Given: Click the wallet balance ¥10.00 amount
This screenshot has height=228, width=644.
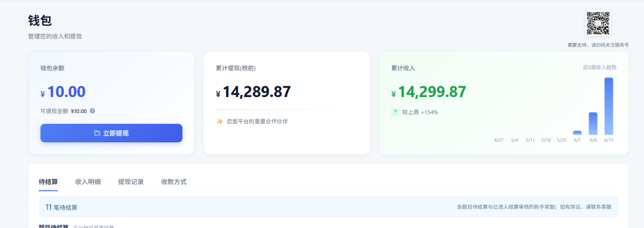Looking at the screenshot, I should tap(63, 92).
